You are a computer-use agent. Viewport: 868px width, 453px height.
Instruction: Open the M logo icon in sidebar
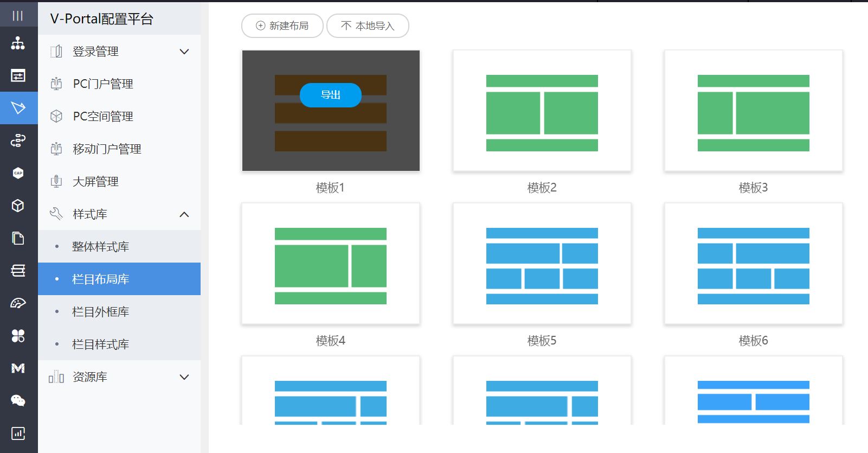click(18, 368)
